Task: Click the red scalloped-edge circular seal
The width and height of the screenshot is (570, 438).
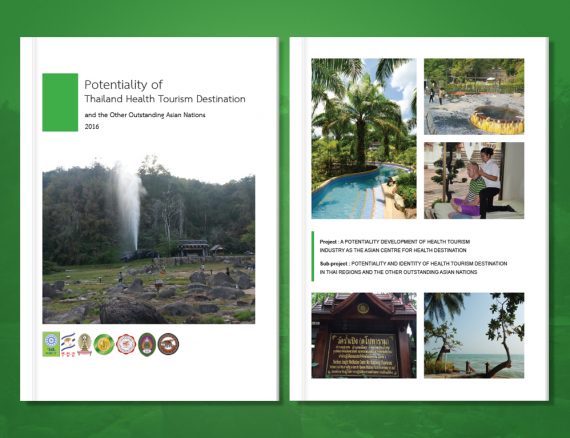Action: click(126, 344)
